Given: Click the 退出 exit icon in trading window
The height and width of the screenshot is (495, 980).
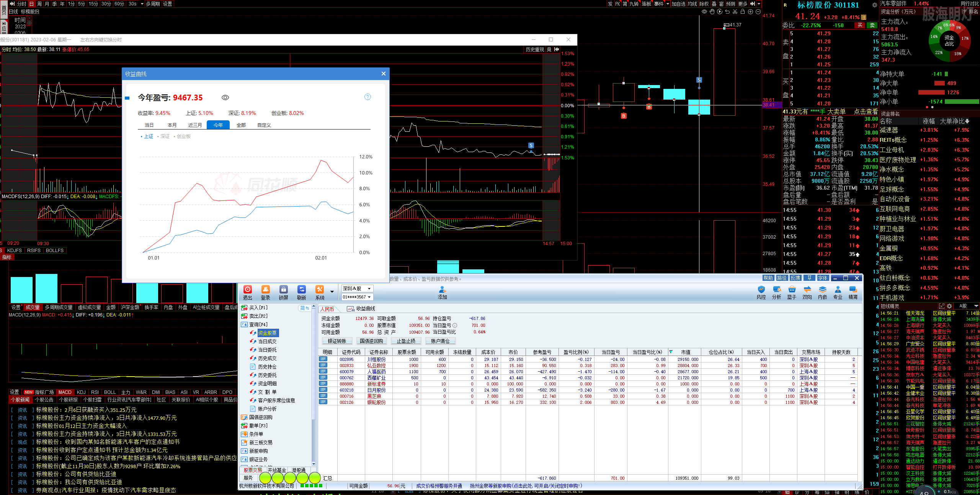Looking at the screenshot, I should pos(247,293).
